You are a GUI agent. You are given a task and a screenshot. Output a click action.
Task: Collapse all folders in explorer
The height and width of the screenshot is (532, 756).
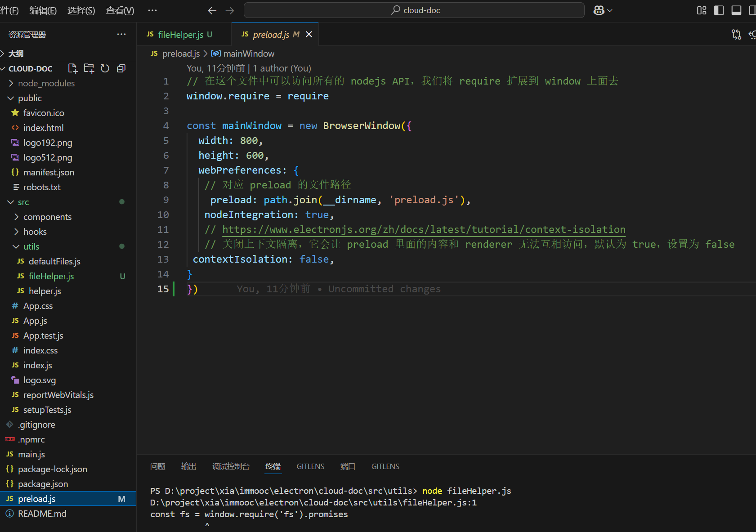point(121,68)
